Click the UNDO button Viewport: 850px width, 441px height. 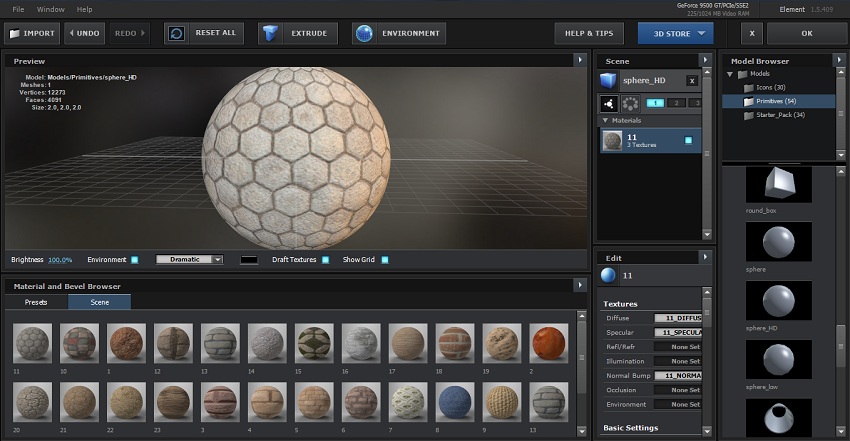click(x=84, y=34)
